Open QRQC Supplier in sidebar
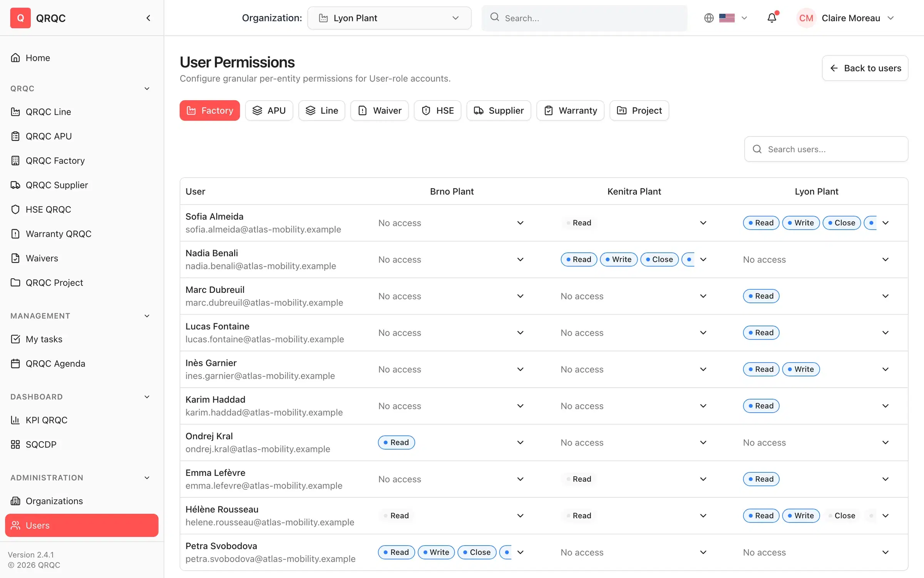 (x=82, y=185)
